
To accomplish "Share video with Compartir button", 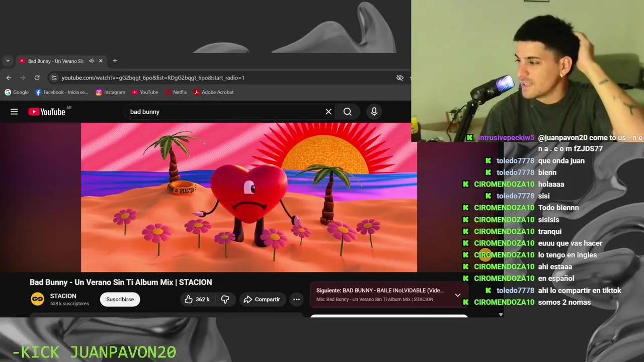I will point(262,299).
